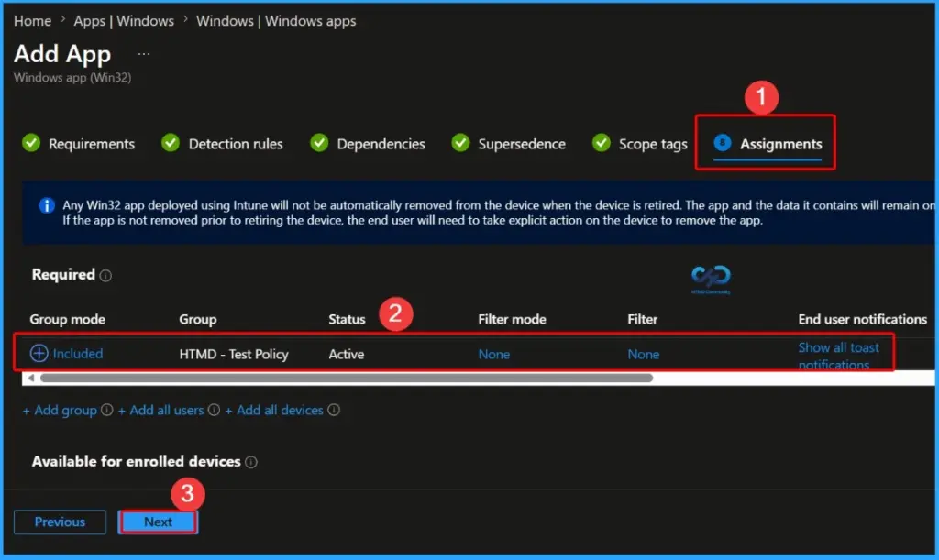Select the HTMD - Test Policy group cell

coord(234,354)
